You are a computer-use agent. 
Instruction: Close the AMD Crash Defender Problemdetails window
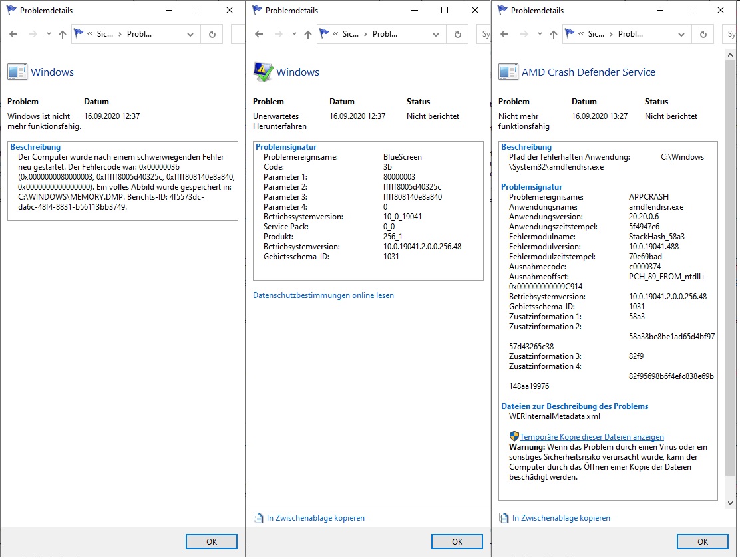coord(721,10)
